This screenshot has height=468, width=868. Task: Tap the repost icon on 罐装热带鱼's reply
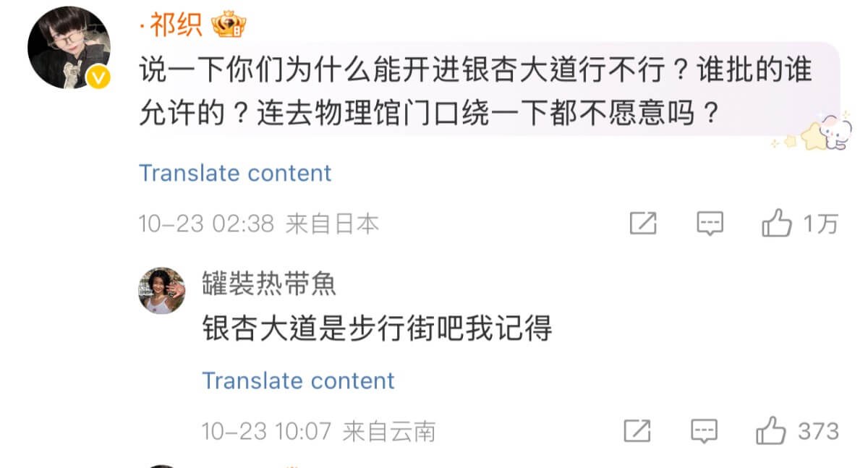point(637,431)
